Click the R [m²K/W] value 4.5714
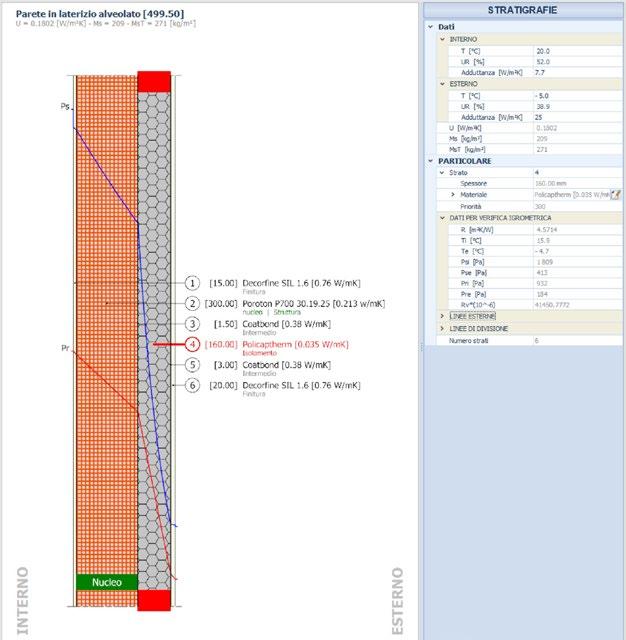This screenshot has width=626, height=640. [578, 229]
